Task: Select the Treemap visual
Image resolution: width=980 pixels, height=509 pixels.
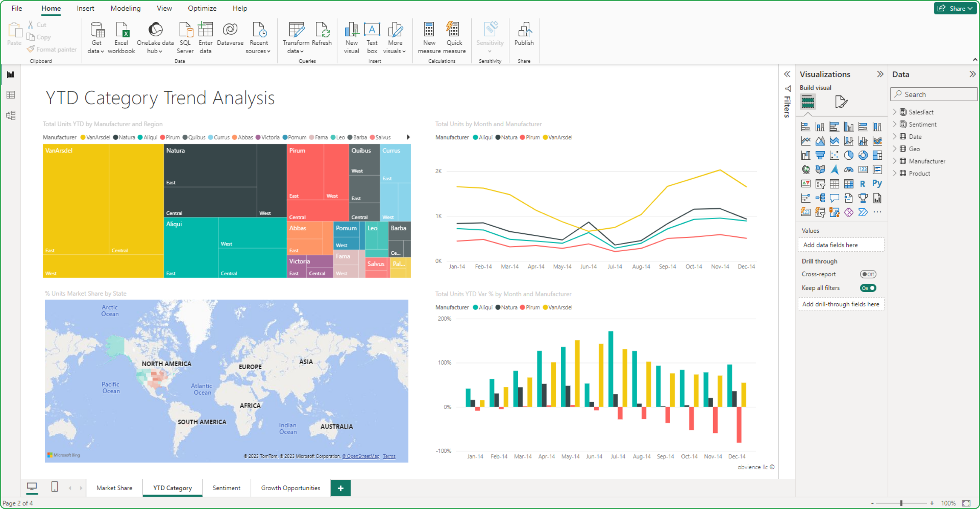Action: click(x=877, y=155)
